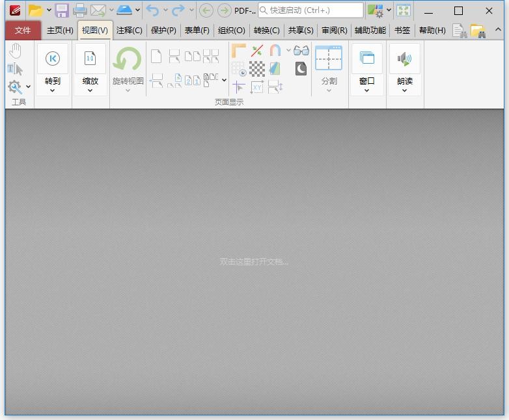Click the Read aloud (朗读) speaker icon
Screen dimensions: 509x420
tap(404, 59)
